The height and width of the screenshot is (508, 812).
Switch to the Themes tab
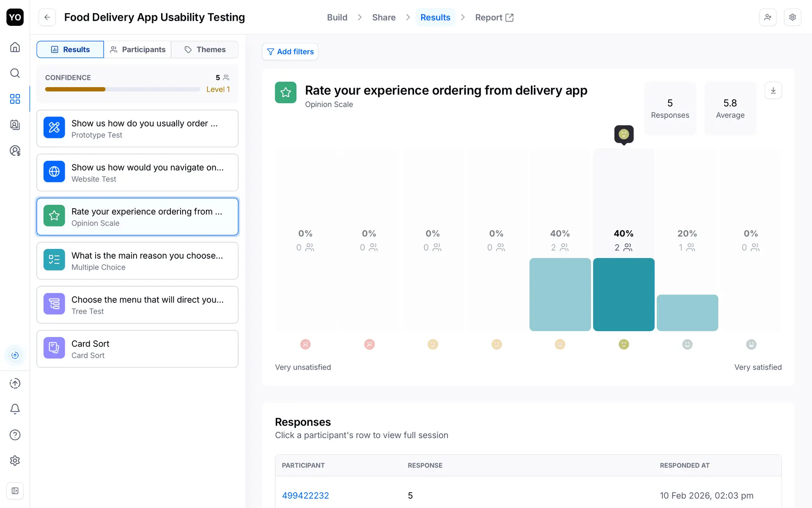coord(205,50)
